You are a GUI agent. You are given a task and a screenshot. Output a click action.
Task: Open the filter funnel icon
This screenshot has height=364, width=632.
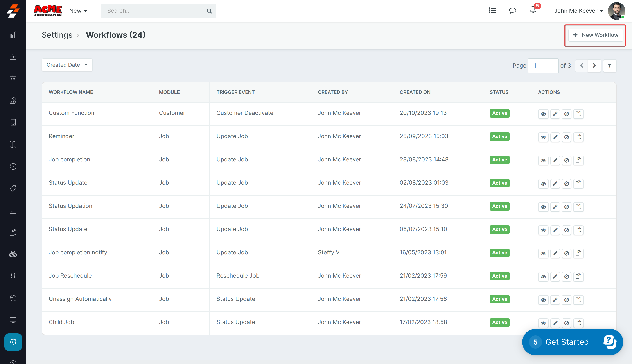click(x=609, y=66)
